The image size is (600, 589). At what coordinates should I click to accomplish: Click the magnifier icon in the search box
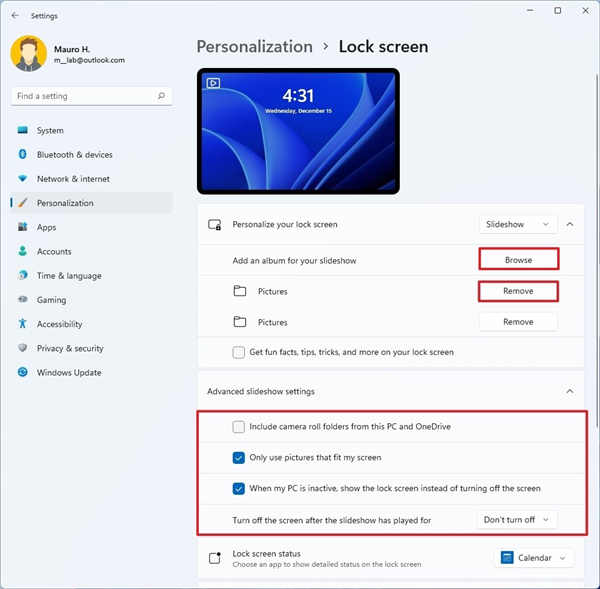(x=161, y=96)
